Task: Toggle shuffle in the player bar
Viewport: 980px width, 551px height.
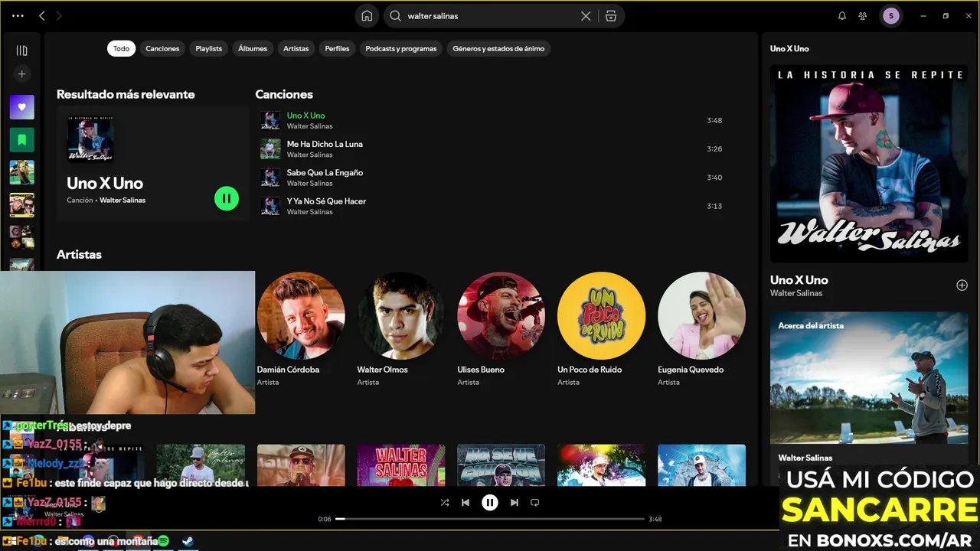Action: pos(445,503)
